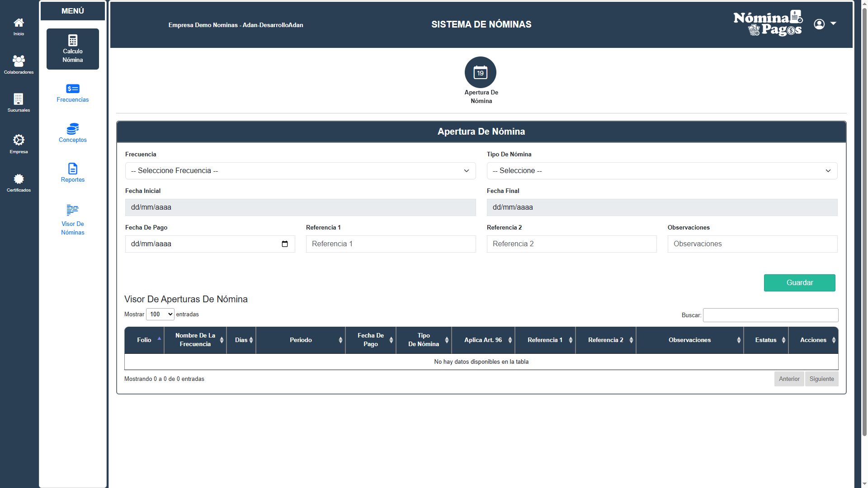Viewport: 868px width, 488px height.
Task: Expand Frecuencia selection dropdown
Action: pyautogui.click(x=300, y=171)
